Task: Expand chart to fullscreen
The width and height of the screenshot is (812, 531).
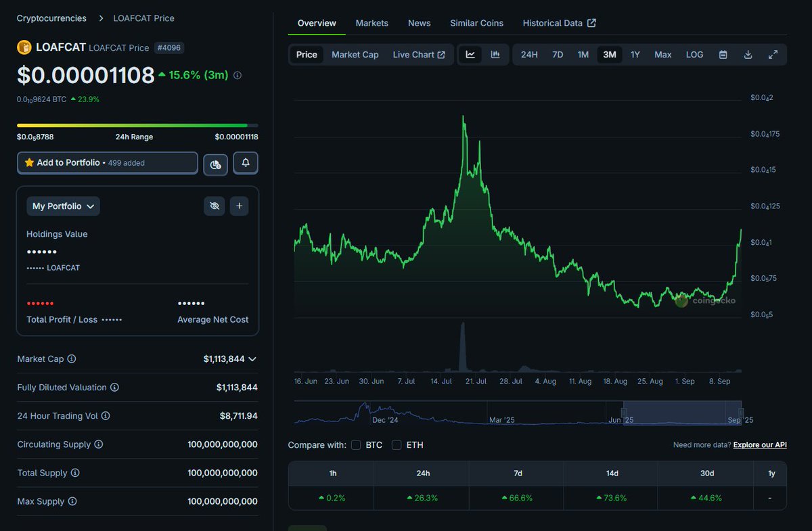Action: tap(773, 55)
